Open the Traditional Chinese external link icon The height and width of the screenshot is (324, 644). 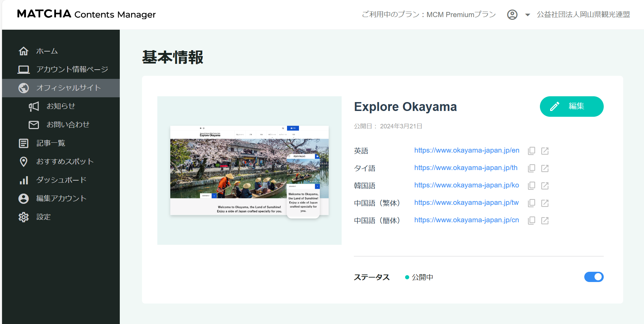(545, 203)
